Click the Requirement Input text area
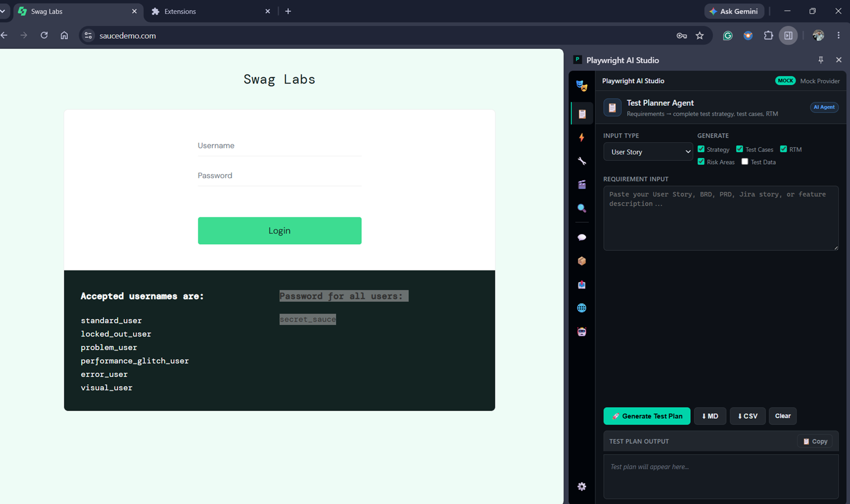The image size is (850, 504). (721, 218)
